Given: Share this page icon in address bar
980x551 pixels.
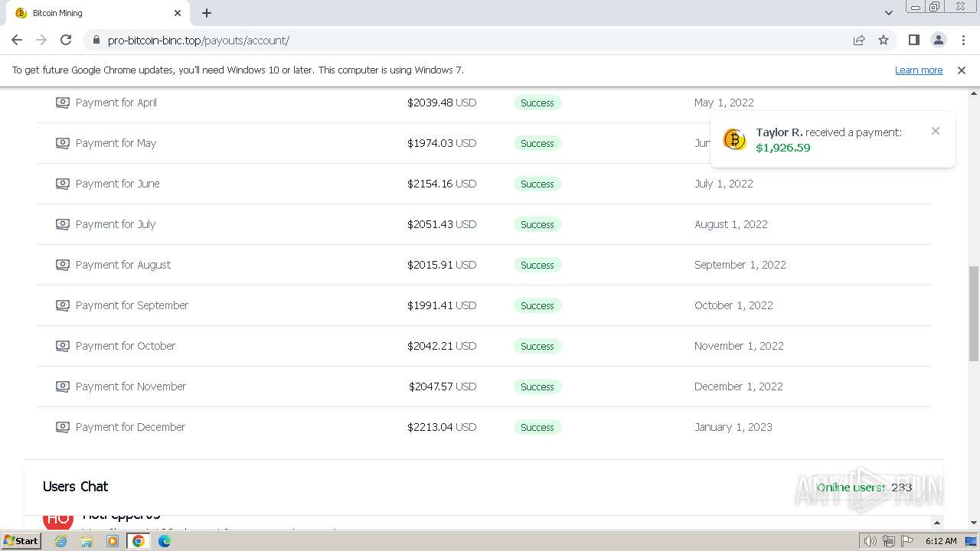Looking at the screenshot, I should pyautogui.click(x=859, y=40).
